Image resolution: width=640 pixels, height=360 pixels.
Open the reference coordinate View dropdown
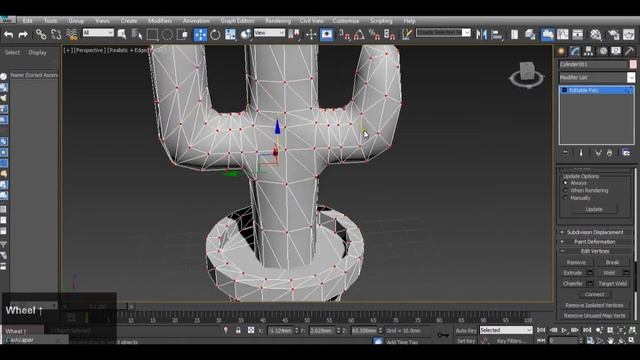pyautogui.click(x=269, y=32)
